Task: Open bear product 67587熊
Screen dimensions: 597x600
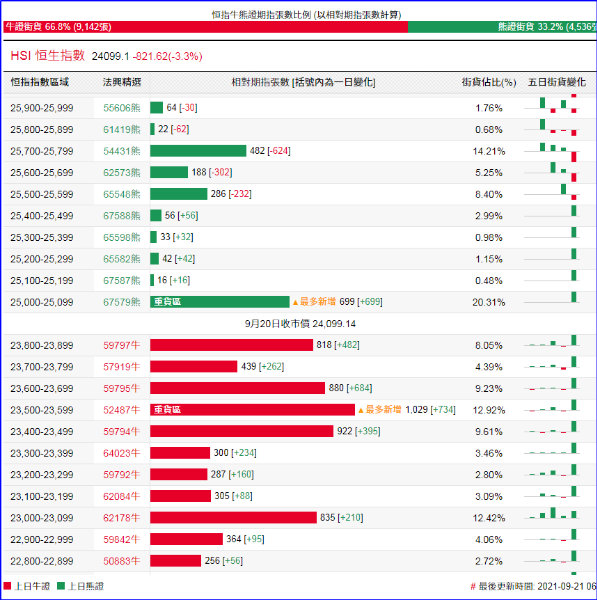Action: pyautogui.click(x=122, y=280)
